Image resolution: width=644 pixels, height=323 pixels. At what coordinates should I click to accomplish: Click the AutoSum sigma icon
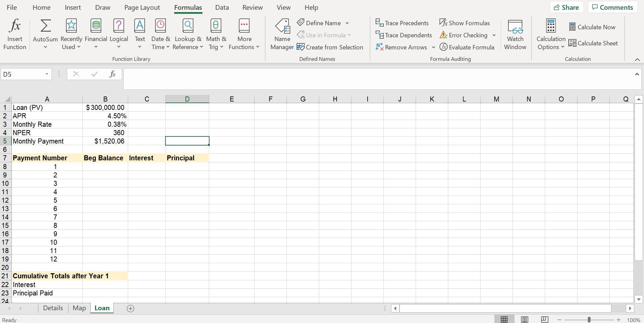[x=45, y=26]
